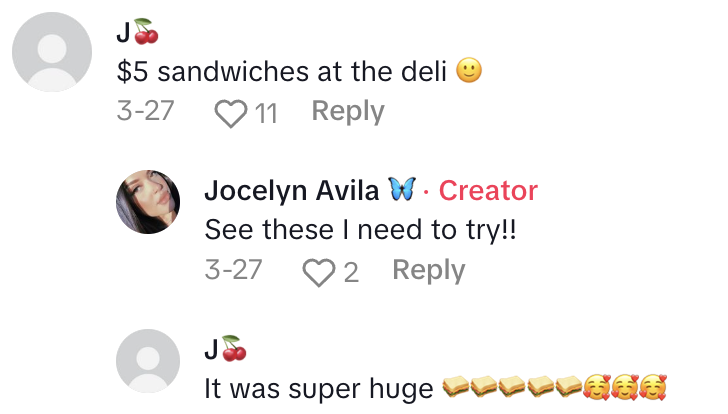The image size is (728, 414).
Task: Click the pink Creator badge
Action: point(488,190)
